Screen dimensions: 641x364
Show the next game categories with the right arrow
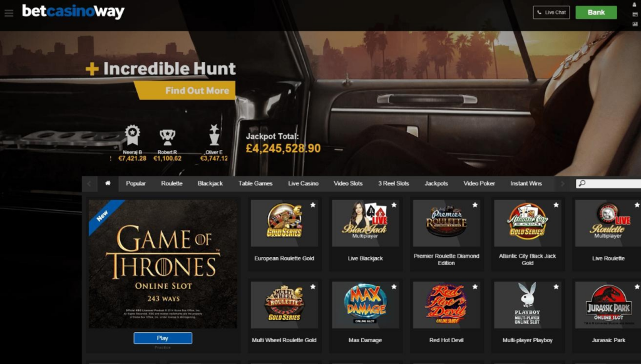tap(563, 184)
